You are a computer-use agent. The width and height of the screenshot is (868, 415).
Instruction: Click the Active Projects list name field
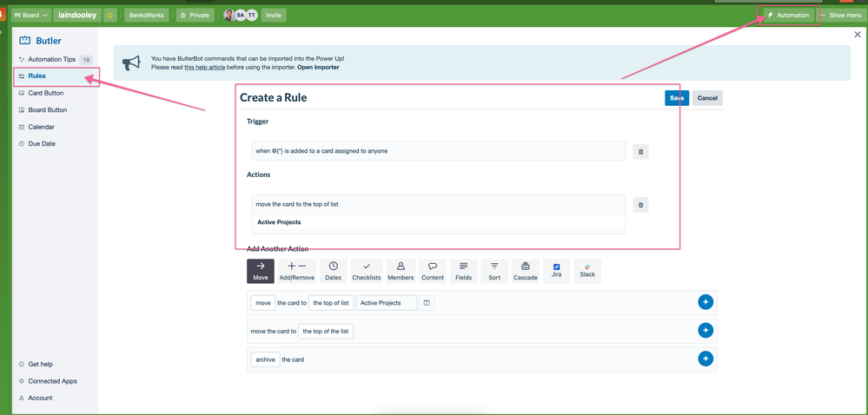[387, 303]
